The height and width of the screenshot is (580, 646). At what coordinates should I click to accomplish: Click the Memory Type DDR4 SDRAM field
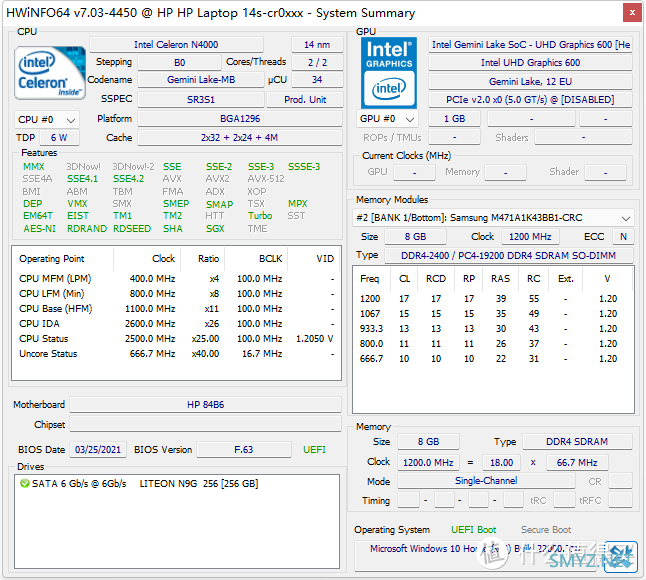click(577, 442)
